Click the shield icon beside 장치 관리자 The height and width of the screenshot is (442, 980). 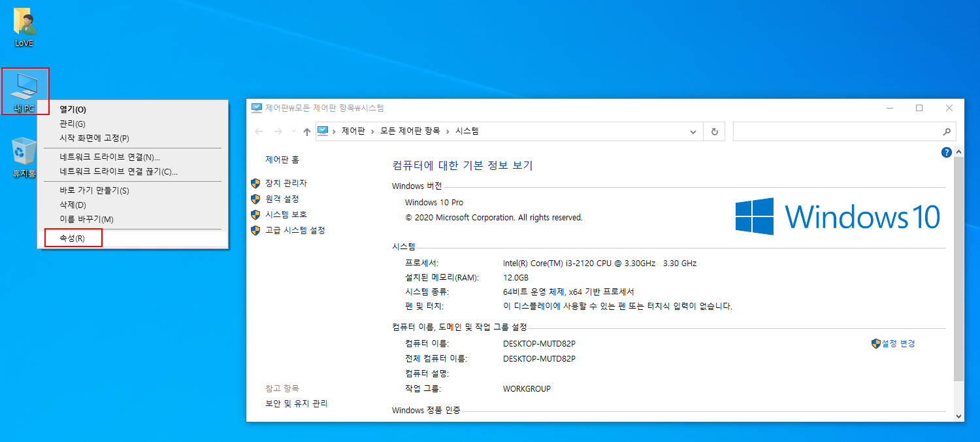point(255,184)
